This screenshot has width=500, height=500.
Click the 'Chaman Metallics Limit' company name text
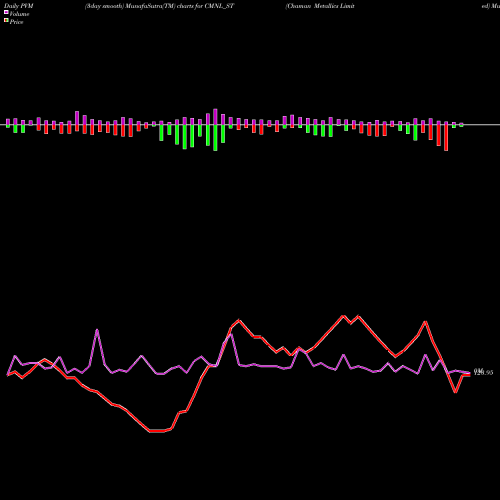point(320,6)
